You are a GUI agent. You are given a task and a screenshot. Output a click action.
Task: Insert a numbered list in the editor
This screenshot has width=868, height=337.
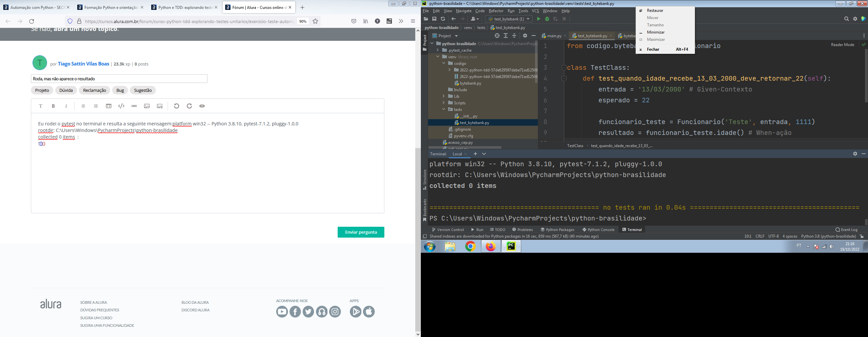point(83,106)
